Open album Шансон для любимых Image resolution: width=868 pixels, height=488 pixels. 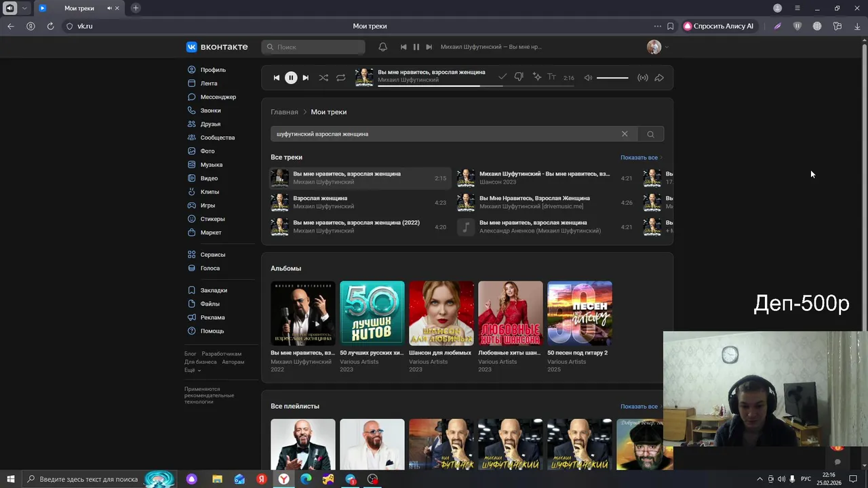[441, 313]
